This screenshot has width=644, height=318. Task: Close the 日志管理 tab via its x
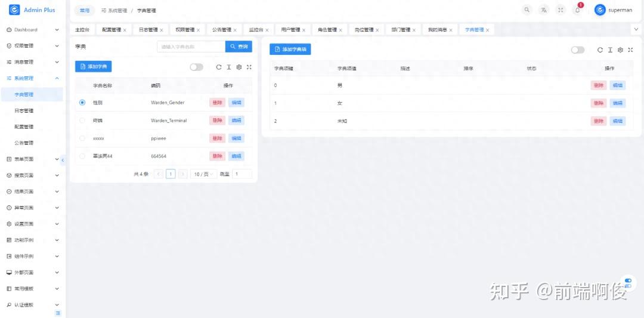pyautogui.click(x=162, y=30)
